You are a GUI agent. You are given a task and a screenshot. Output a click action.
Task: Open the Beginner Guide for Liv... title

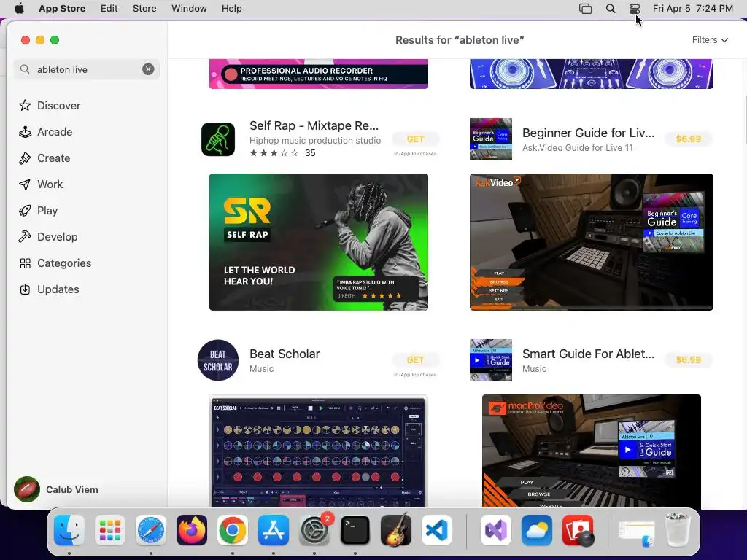588,133
